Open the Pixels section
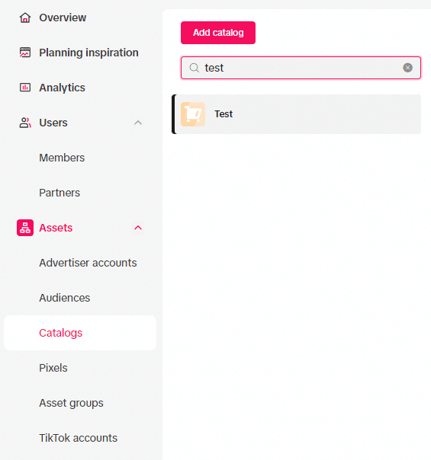Viewport: 431px width, 460px height. coord(53,368)
